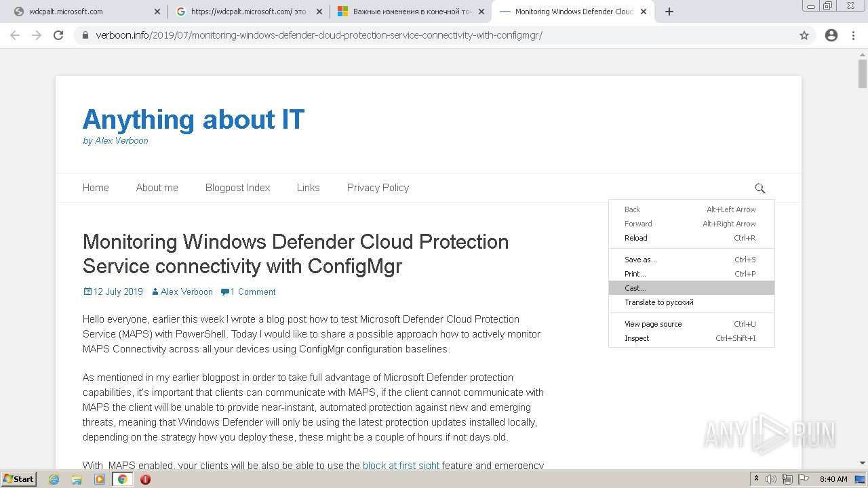868x488 pixels.
Task: Show hidden system tray icons arrow
Action: (x=756, y=479)
